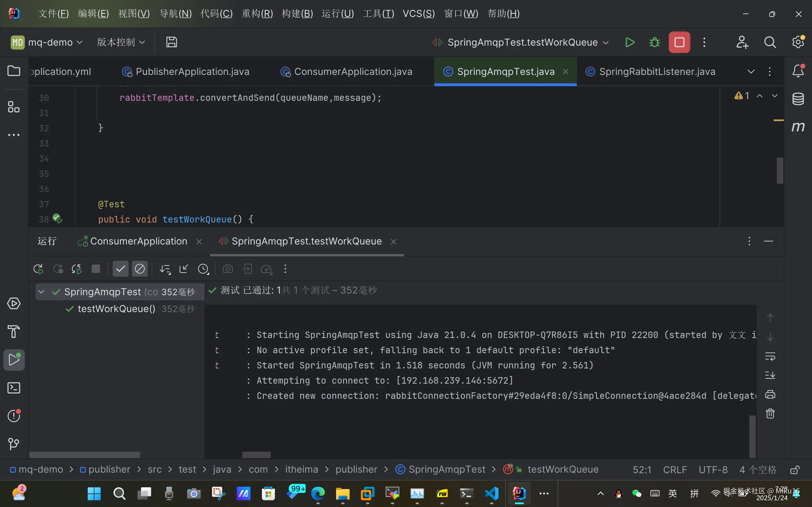Switch to SpringRabbitListener.java editor tab

pyautogui.click(x=657, y=72)
